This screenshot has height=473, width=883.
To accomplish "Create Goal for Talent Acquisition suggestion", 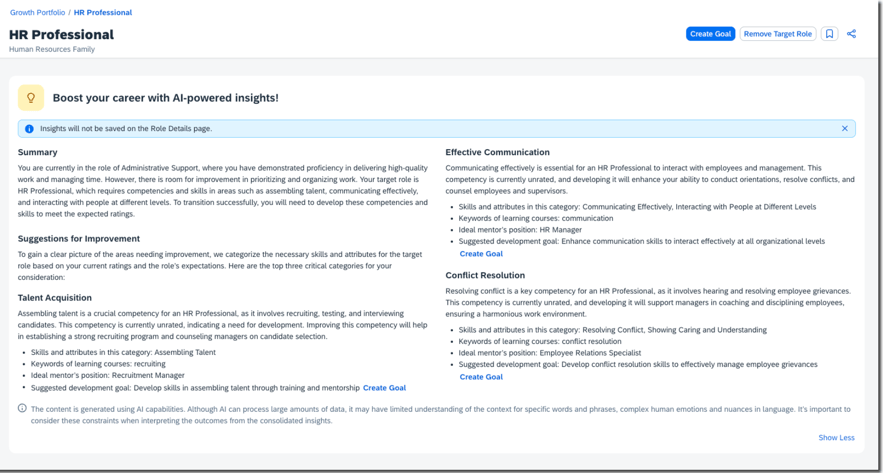I will [x=384, y=388].
